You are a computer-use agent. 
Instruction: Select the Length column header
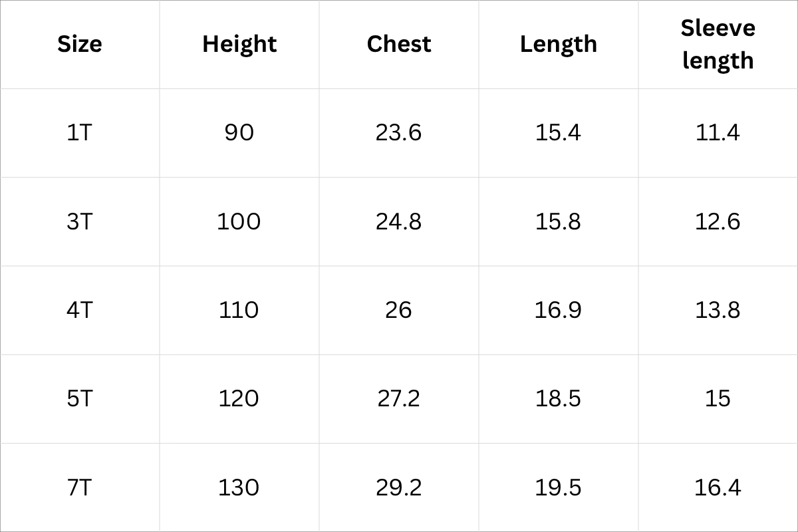(559, 44)
